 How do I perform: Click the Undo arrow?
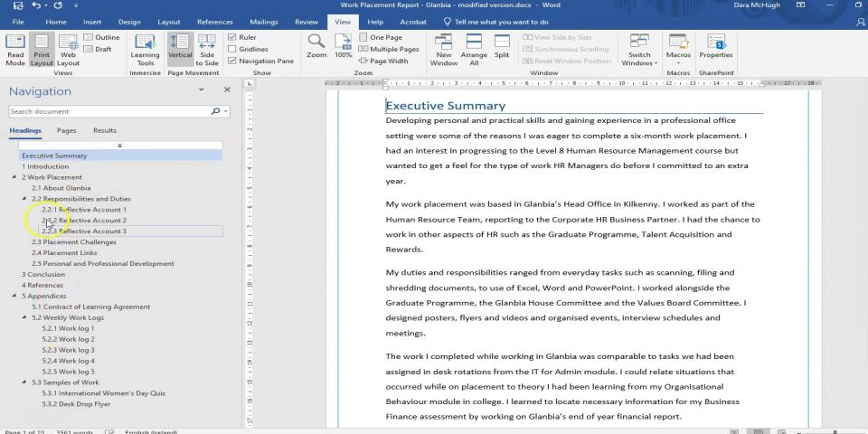(x=36, y=6)
